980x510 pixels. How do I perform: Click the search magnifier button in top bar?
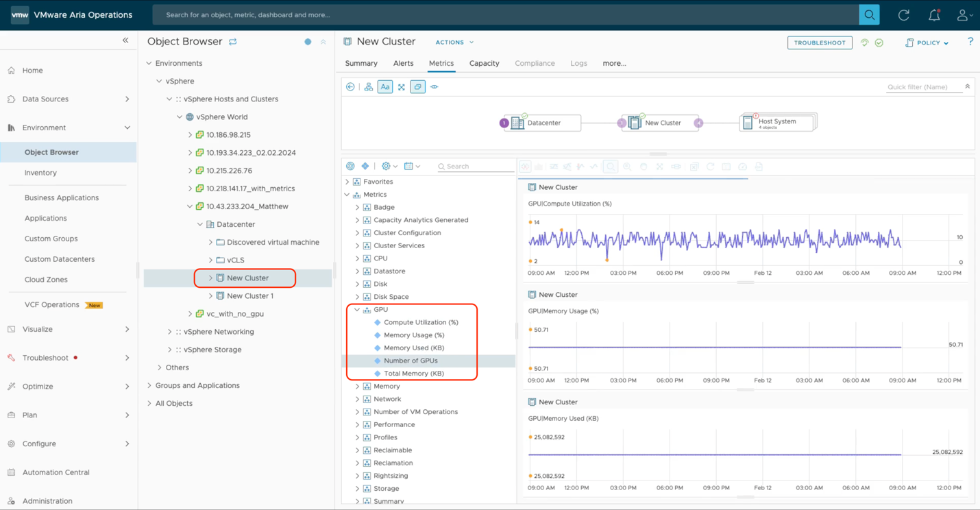[x=869, y=14]
